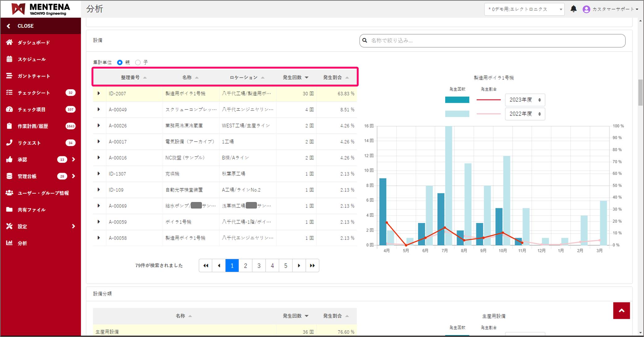Select the 親 aggregation radio button
Viewport: 644px width, 337px height.
pyautogui.click(x=120, y=62)
